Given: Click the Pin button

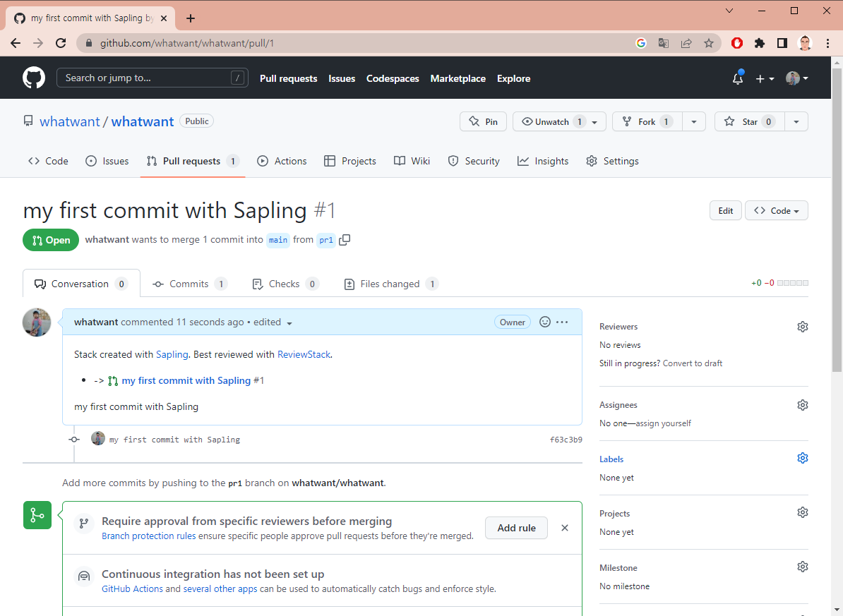Looking at the screenshot, I should coord(483,122).
